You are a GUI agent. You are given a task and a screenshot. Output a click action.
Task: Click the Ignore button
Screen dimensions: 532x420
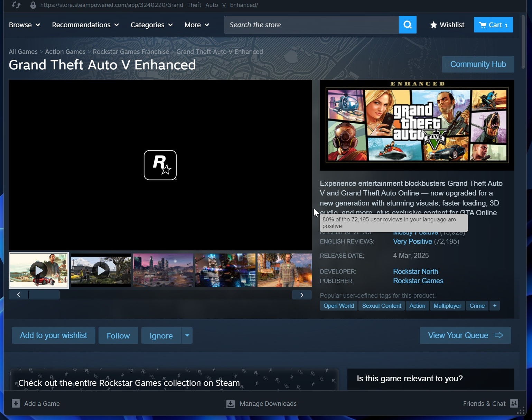(x=161, y=335)
